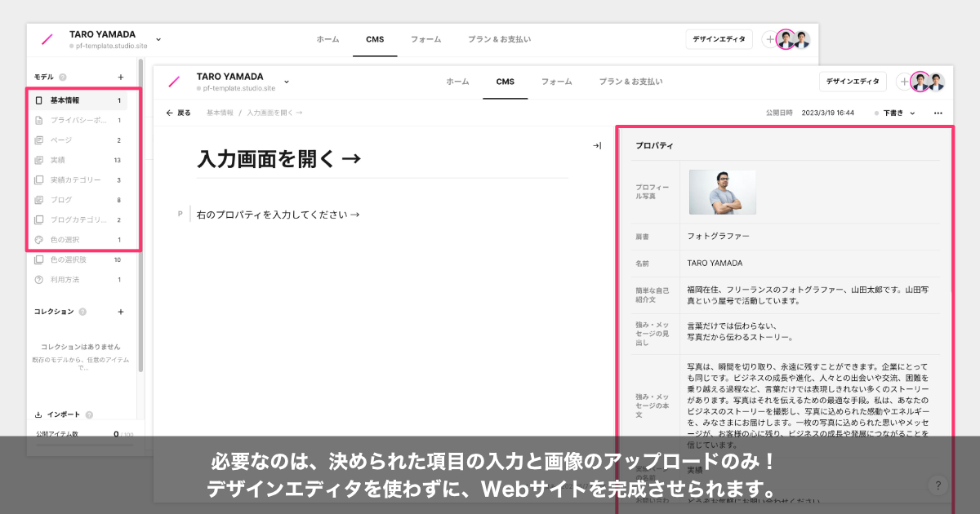Open the ホーム tab in the back window

[x=328, y=39]
